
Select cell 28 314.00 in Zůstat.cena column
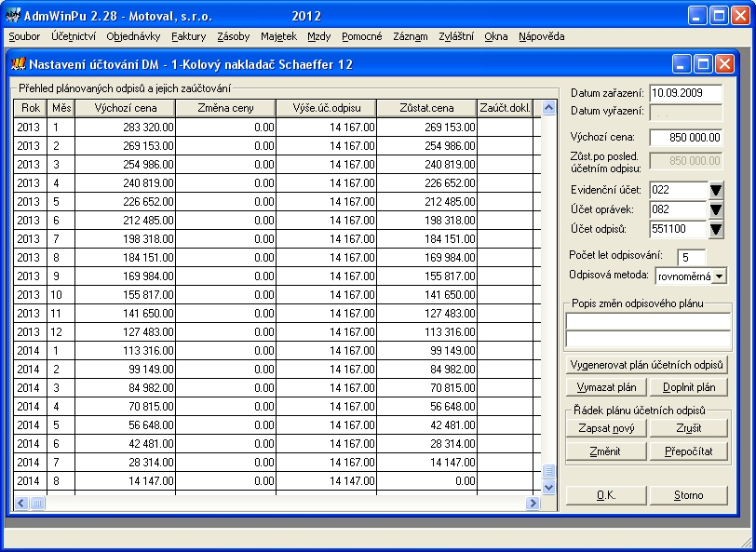pyautogui.click(x=426, y=444)
